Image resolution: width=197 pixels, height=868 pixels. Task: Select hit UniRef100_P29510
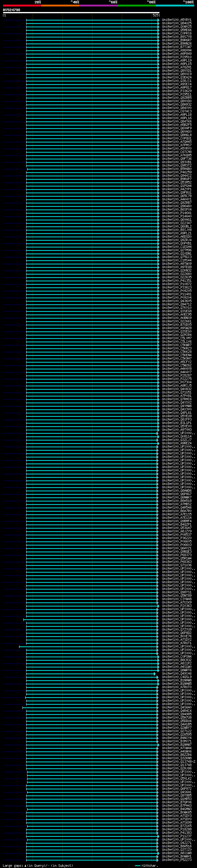tap(176, 57)
